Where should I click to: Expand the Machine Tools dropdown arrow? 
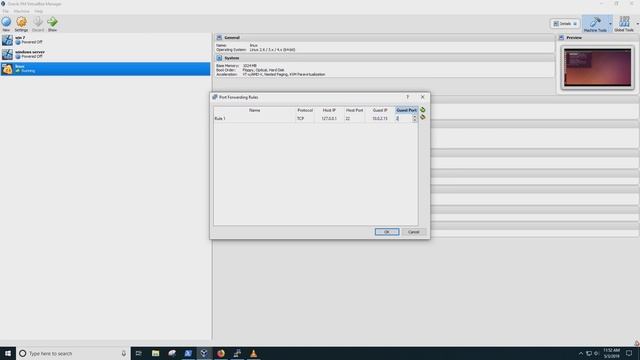click(610, 24)
